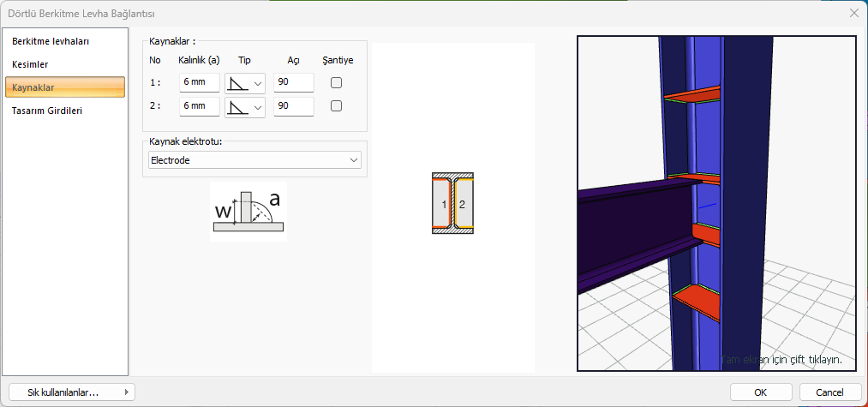Open the Berkitme levhaları section

[x=51, y=41]
